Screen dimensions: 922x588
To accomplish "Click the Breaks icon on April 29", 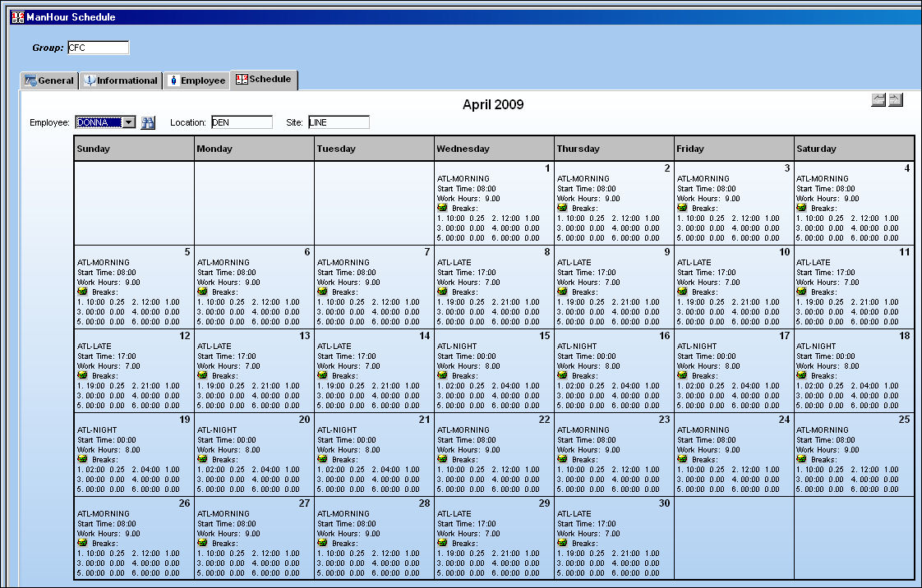I will 442,543.
